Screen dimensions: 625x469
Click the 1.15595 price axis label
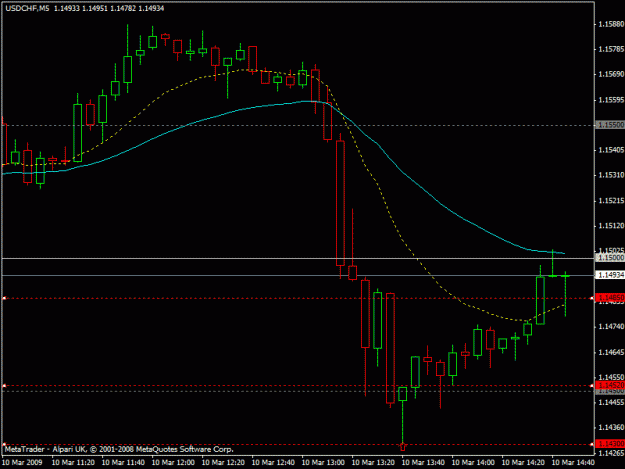click(x=611, y=100)
